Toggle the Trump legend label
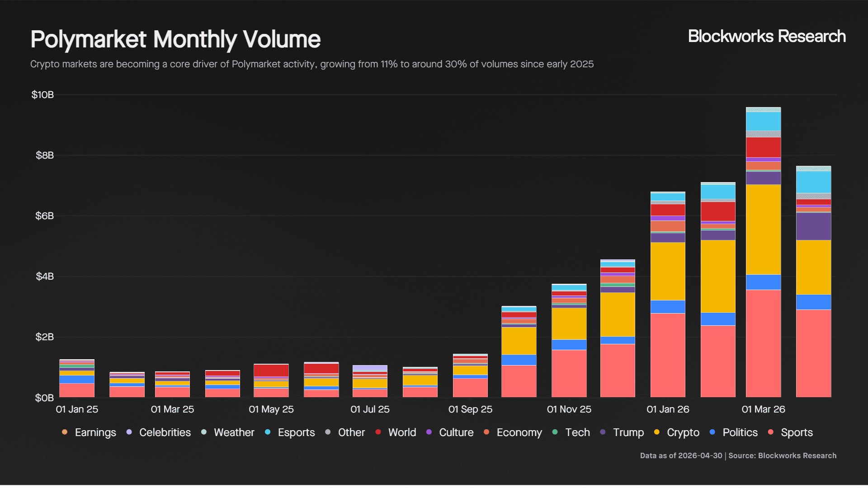Screen dimensions: 868x488 (x=628, y=432)
